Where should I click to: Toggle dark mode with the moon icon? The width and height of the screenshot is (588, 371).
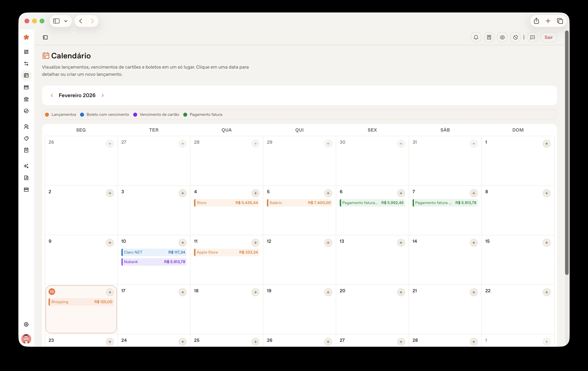coord(515,37)
